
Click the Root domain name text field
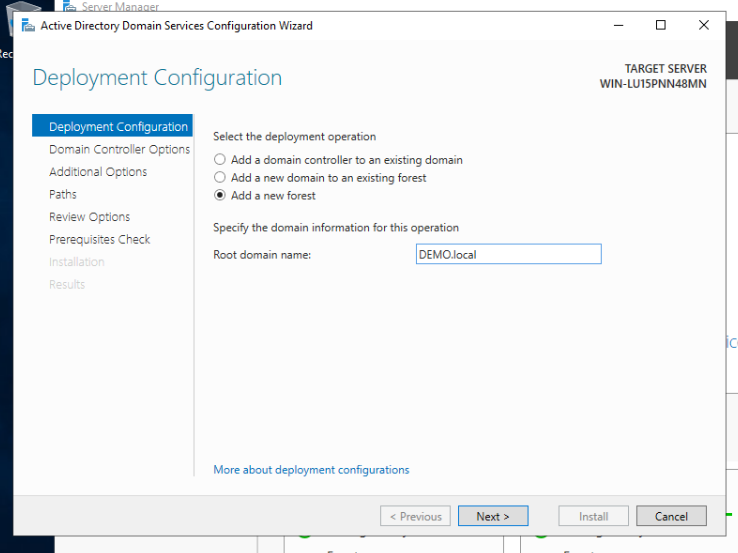[x=508, y=255]
